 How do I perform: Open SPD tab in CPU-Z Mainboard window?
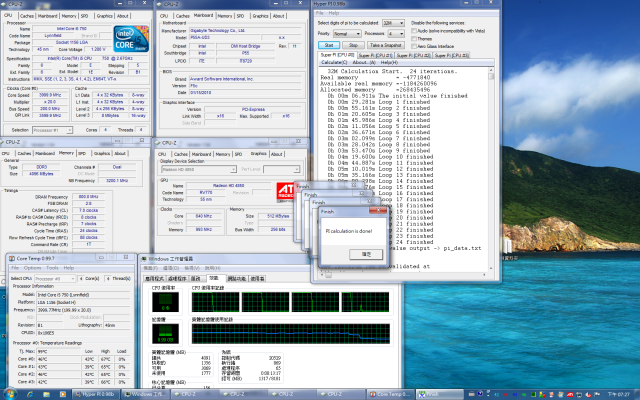pos(240,16)
